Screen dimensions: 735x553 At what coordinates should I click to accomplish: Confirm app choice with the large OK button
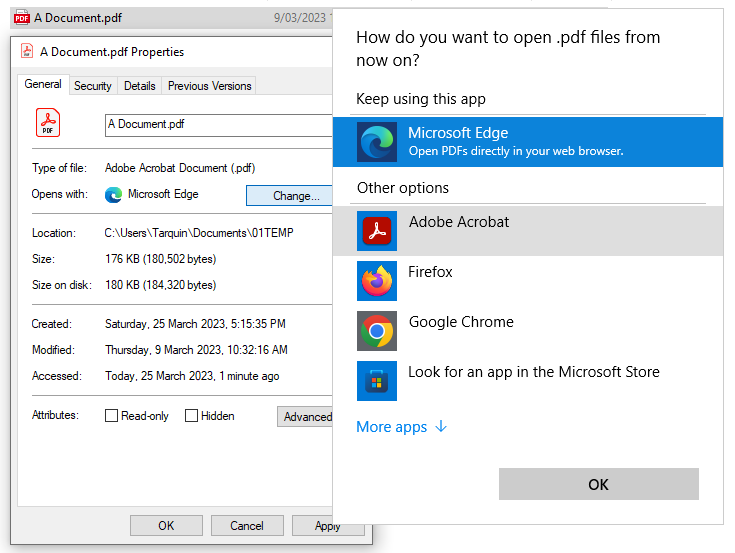599,484
